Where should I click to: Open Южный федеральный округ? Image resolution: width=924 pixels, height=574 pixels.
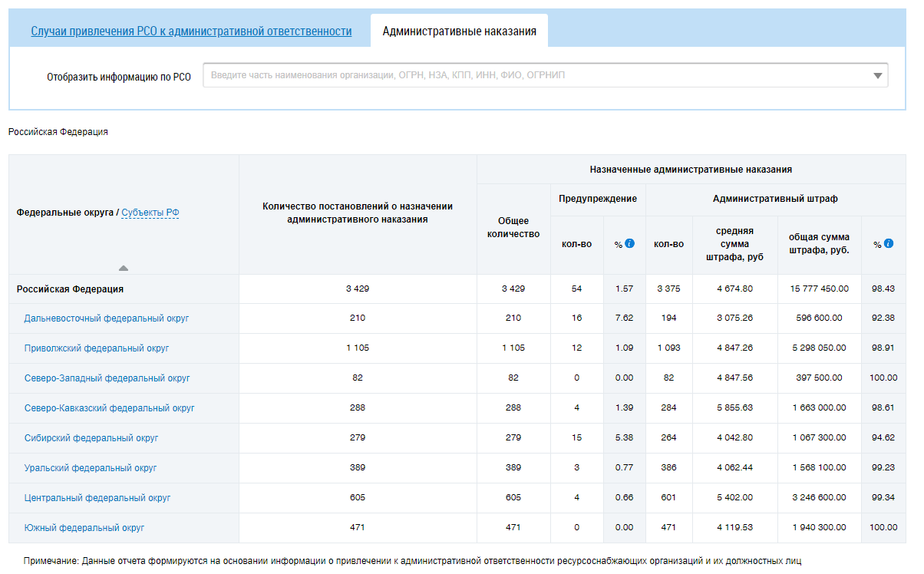[84, 528]
